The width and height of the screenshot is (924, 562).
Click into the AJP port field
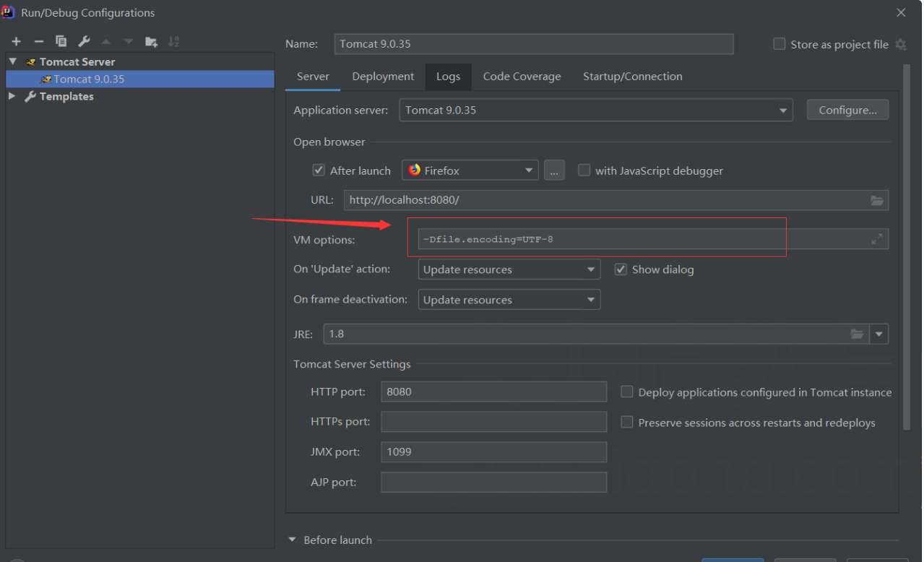tap(493, 483)
